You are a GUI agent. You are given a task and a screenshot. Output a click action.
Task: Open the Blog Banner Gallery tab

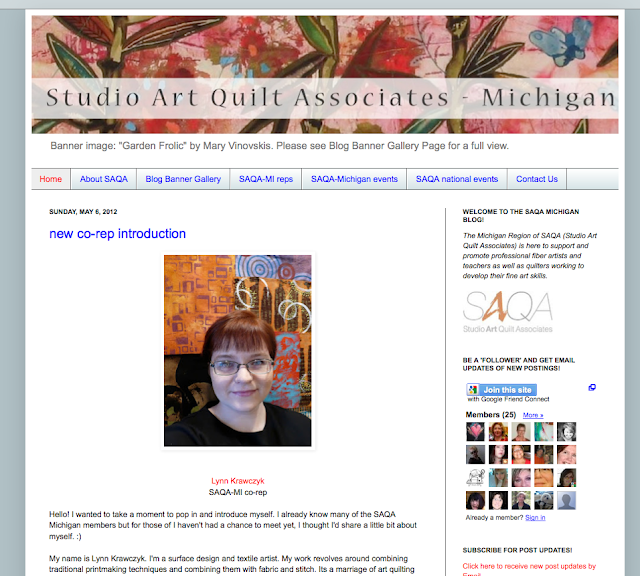pyautogui.click(x=183, y=179)
